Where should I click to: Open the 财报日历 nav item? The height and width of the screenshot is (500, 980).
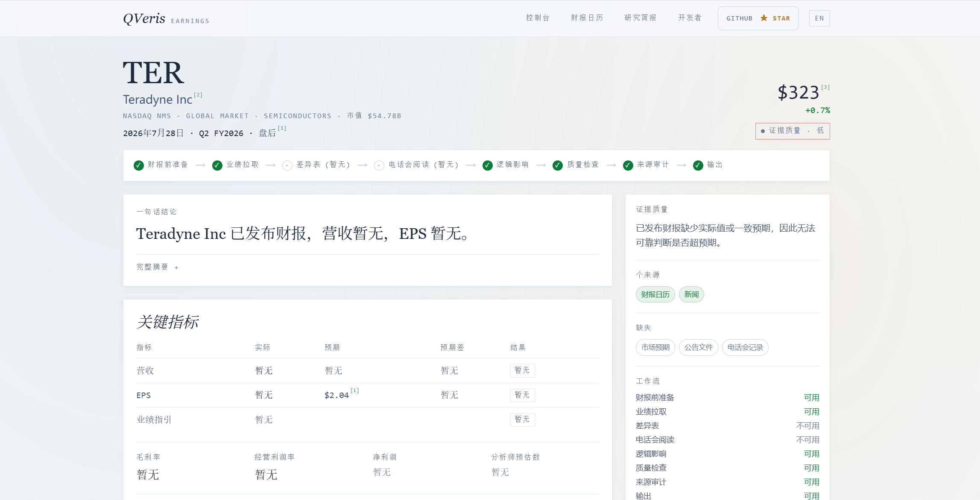pos(587,18)
